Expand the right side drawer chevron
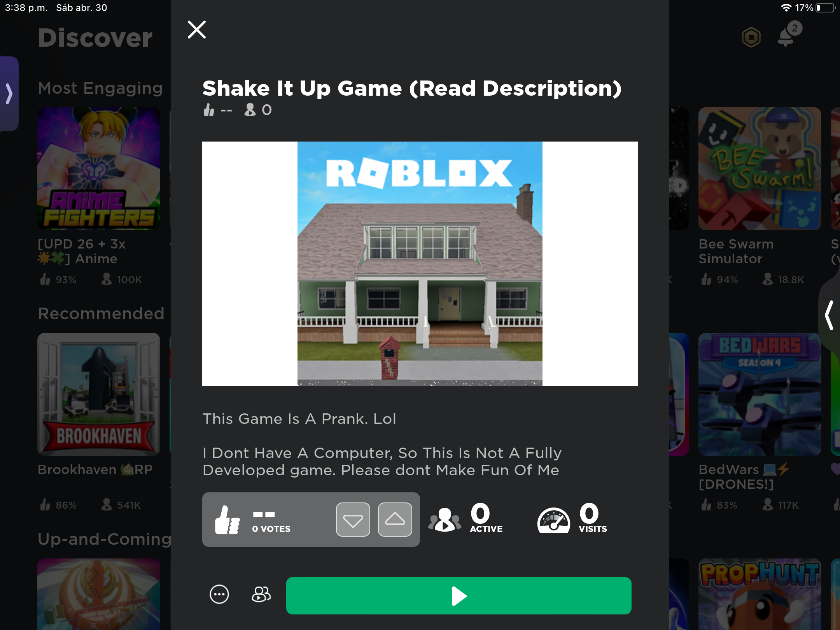 830,315
